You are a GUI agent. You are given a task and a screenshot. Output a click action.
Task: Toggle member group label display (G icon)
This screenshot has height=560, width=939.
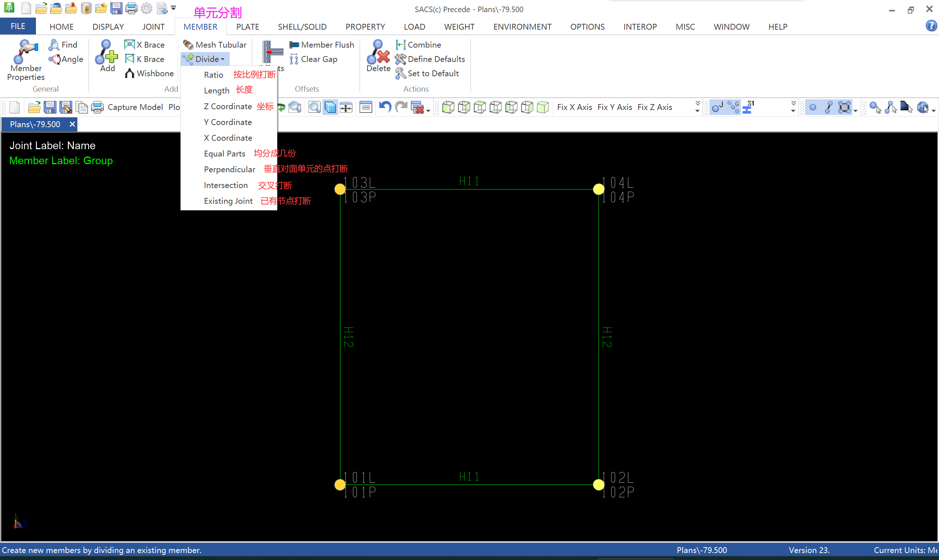point(734,107)
